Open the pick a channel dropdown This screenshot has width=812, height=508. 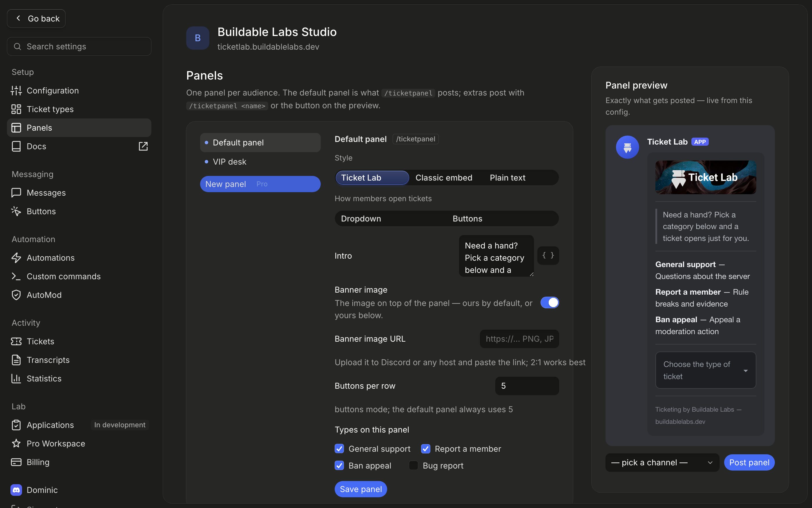662,462
